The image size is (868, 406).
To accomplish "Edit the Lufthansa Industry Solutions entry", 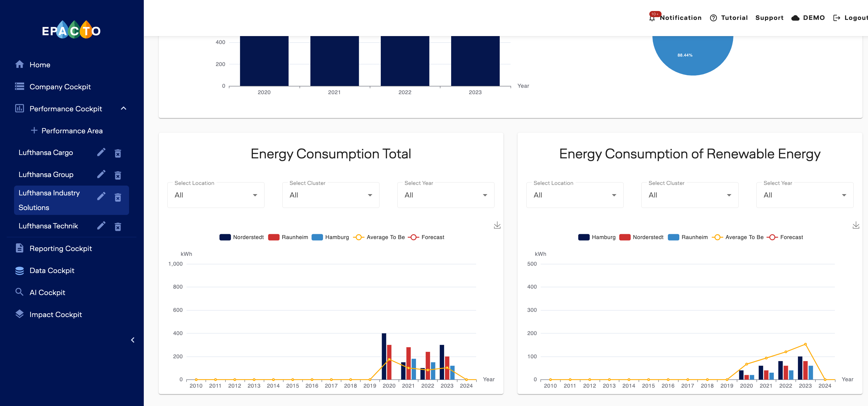I will [101, 197].
